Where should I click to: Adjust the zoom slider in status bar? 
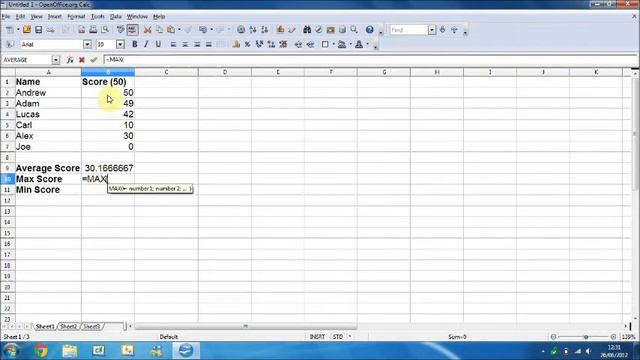(x=585, y=337)
